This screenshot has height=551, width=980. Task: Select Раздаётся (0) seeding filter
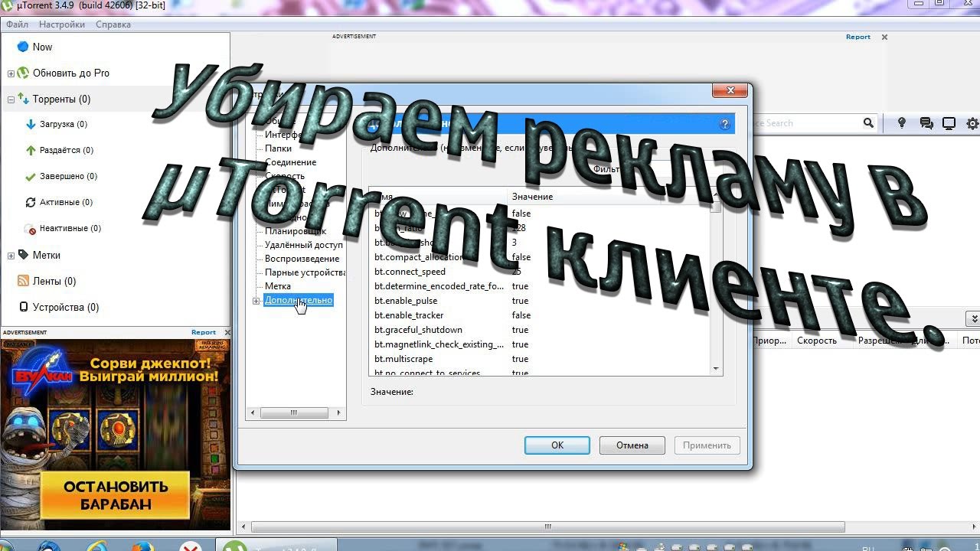coord(66,150)
